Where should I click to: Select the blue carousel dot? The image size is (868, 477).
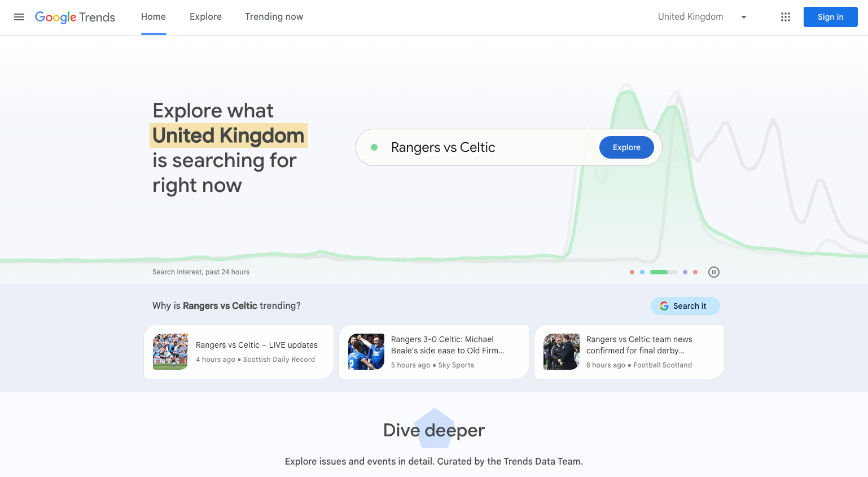[x=642, y=272]
